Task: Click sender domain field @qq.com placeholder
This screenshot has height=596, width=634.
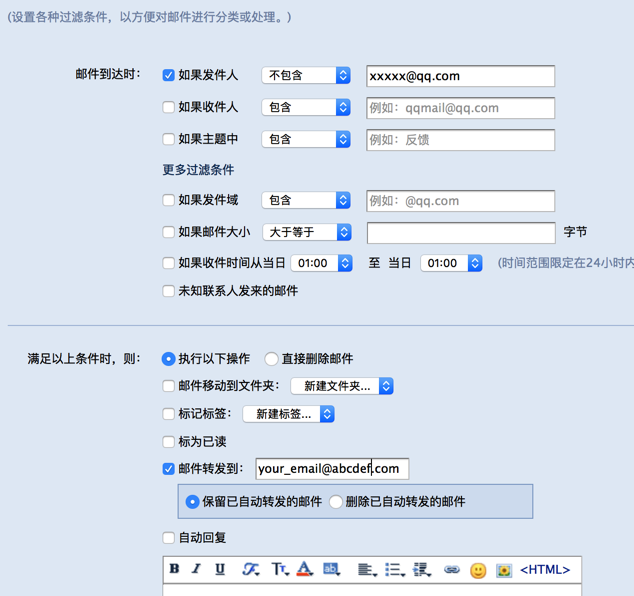Action: click(x=461, y=201)
